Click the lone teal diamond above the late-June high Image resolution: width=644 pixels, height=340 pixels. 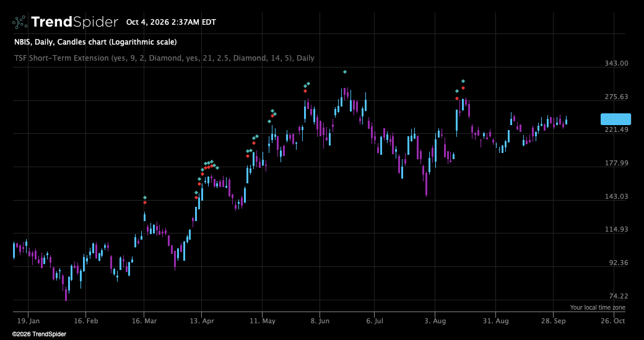(345, 72)
